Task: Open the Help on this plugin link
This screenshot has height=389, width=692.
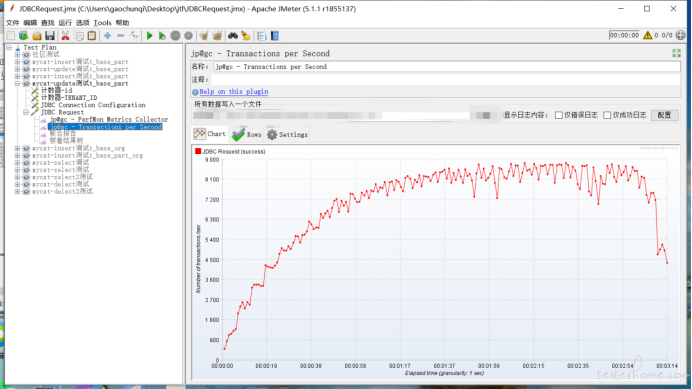Action: click(x=233, y=91)
